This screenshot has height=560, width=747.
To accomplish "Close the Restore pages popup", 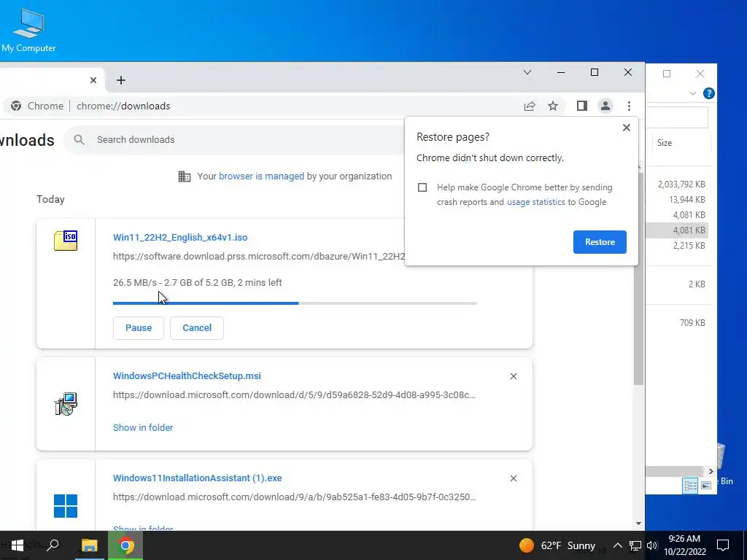I will click(627, 128).
